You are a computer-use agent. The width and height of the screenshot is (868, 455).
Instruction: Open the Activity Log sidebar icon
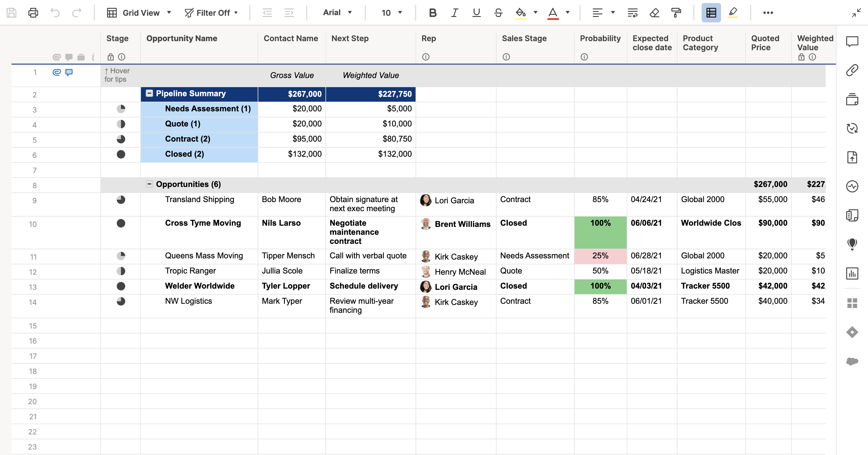[x=852, y=186]
